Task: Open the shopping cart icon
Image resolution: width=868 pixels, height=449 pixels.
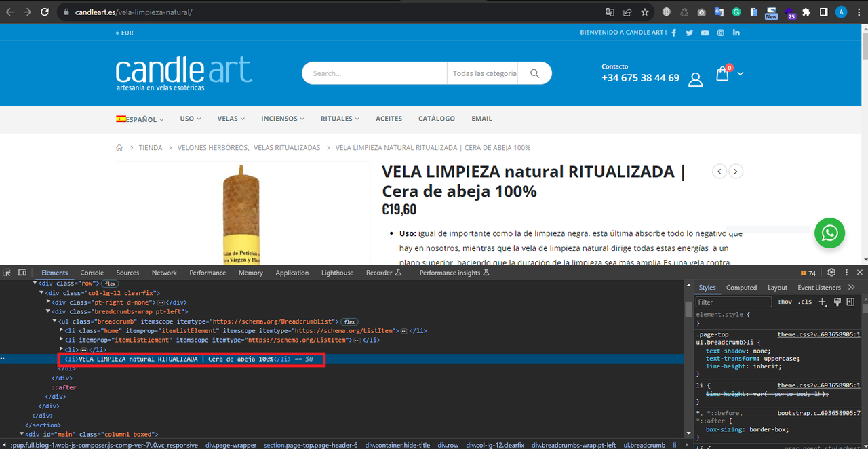Action: coord(722,74)
